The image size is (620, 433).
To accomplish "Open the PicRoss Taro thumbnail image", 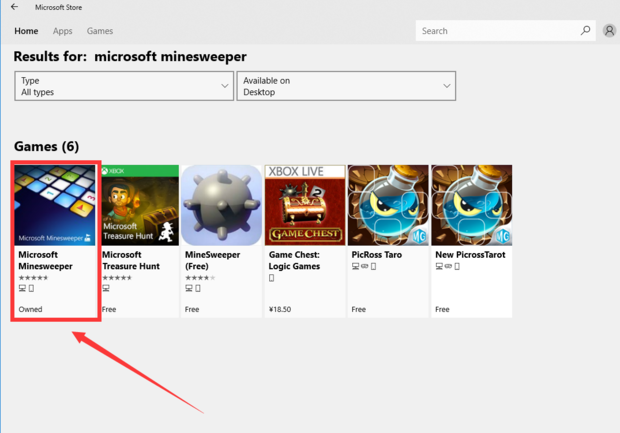I will pos(388,205).
